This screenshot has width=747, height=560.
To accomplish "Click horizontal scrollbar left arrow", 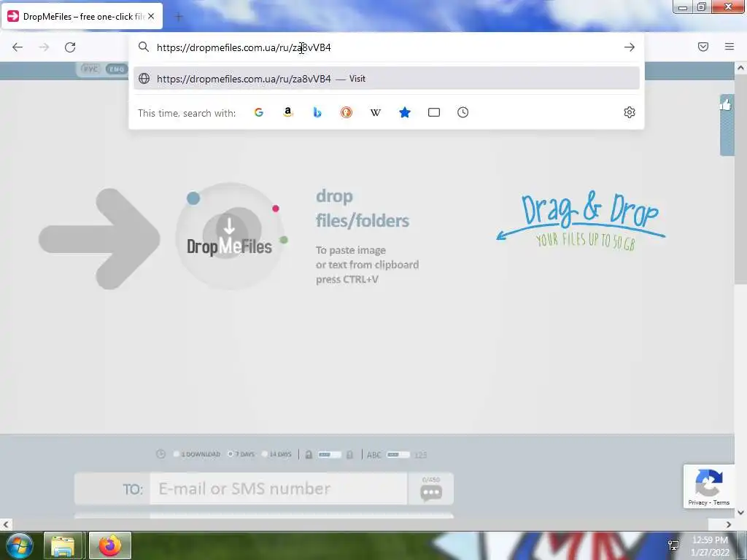I will click(6, 524).
